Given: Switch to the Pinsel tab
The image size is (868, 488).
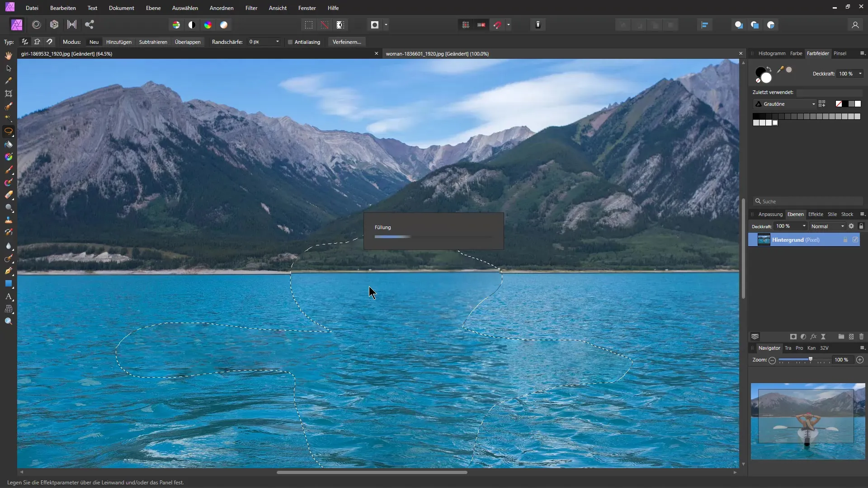Looking at the screenshot, I should click(x=840, y=53).
